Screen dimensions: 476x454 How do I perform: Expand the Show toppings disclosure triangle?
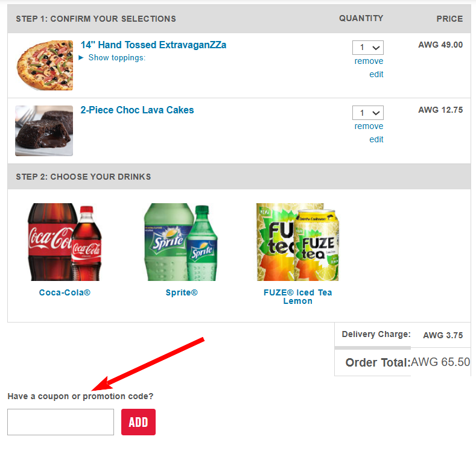pos(81,58)
